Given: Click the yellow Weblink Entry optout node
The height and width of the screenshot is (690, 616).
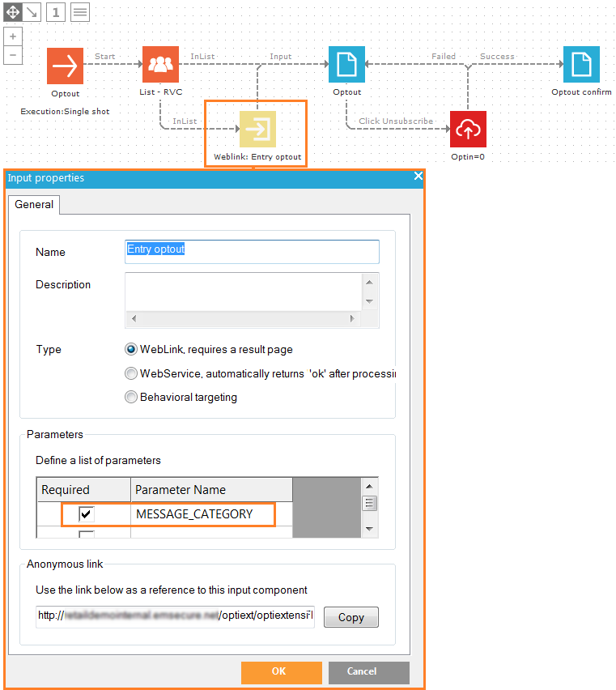Looking at the screenshot, I should [257, 129].
